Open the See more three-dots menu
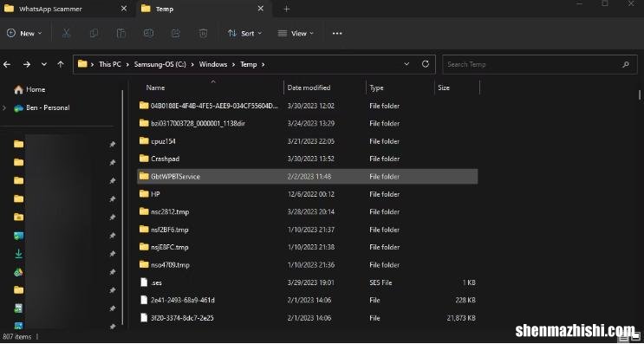644x344 pixels. tap(337, 33)
